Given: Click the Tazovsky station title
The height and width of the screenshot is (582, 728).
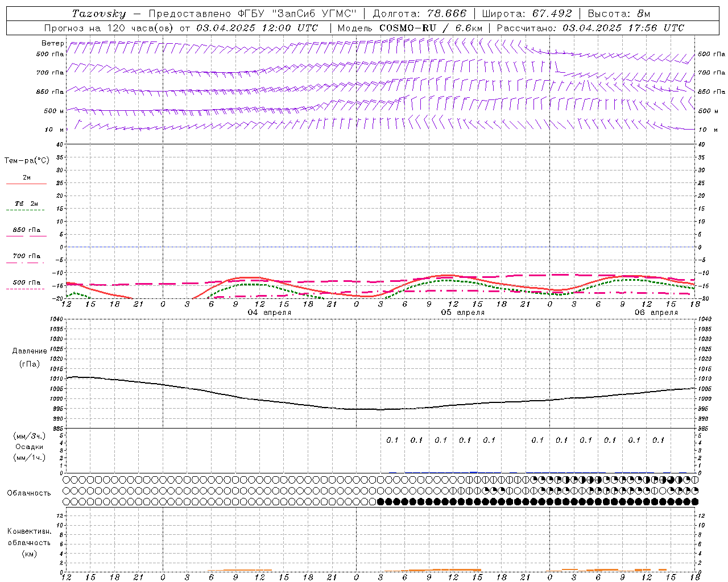Looking at the screenshot, I should pos(99,14).
